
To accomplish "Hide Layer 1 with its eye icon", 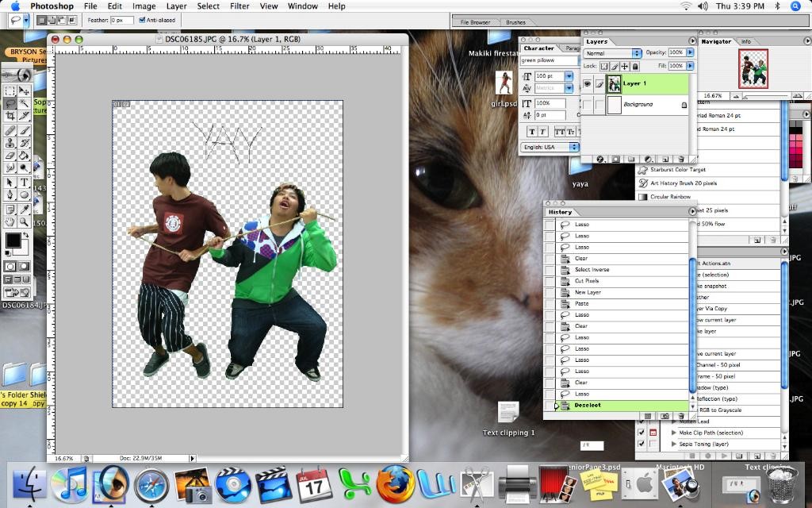I will [588, 84].
